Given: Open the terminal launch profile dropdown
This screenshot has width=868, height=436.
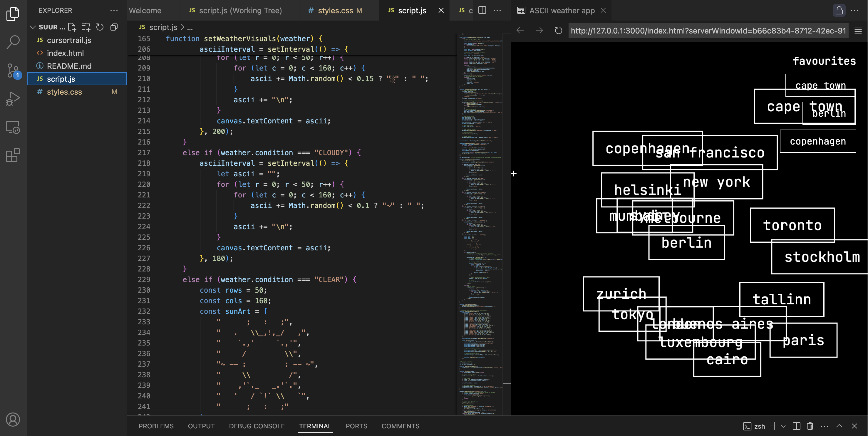Looking at the screenshot, I should pos(783,426).
